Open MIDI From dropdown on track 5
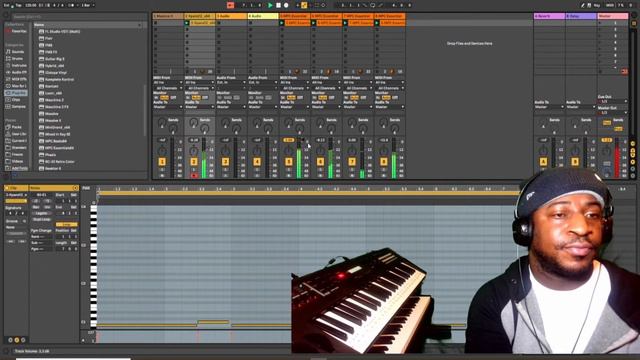 point(294,82)
